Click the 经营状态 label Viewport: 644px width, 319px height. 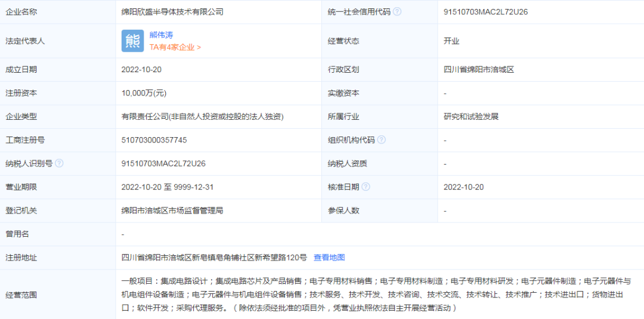coord(344,41)
